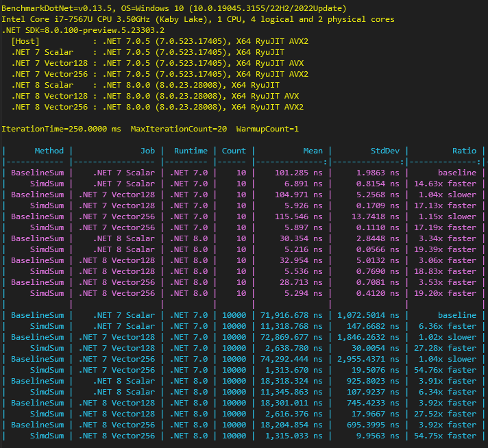Click the ratio 54.75x faster
This screenshot has height=448, width=488.
pyautogui.click(x=445, y=436)
